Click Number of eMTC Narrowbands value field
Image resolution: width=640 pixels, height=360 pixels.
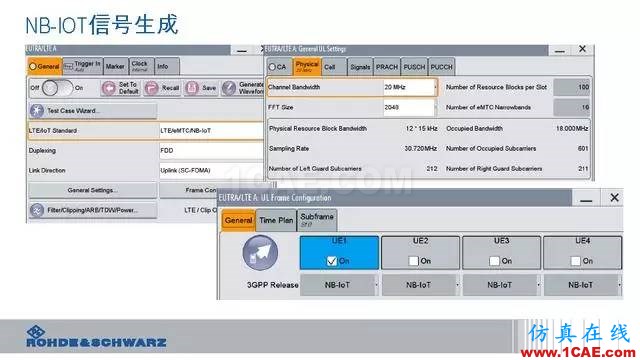571,107
